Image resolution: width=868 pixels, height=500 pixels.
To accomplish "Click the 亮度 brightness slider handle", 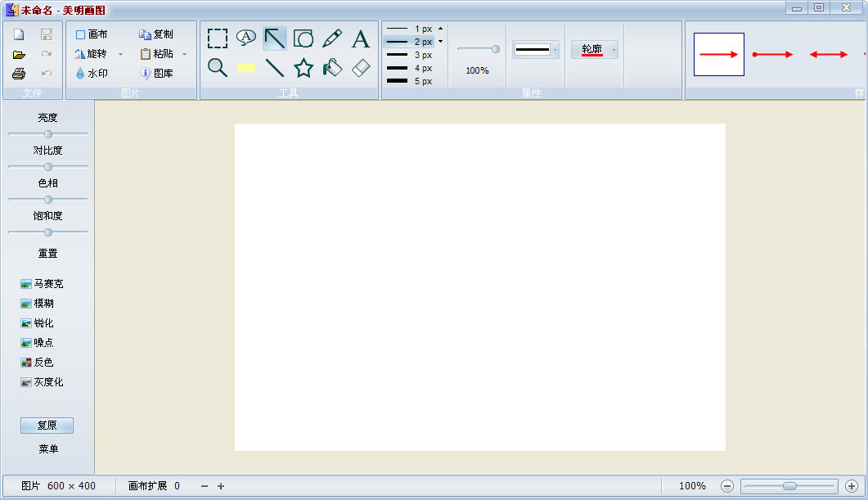I will (x=48, y=133).
